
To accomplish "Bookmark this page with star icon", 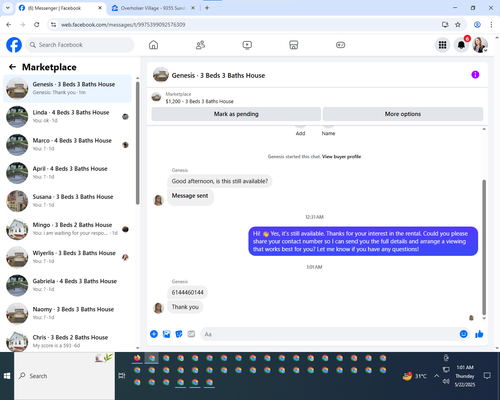I will click(x=458, y=24).
